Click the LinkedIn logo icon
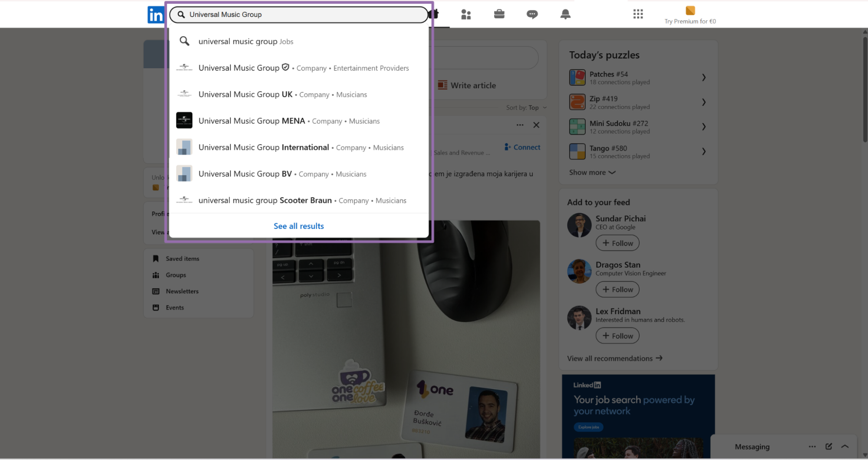The width and height of the screenshot is (868, 460). tap(155, 15)
